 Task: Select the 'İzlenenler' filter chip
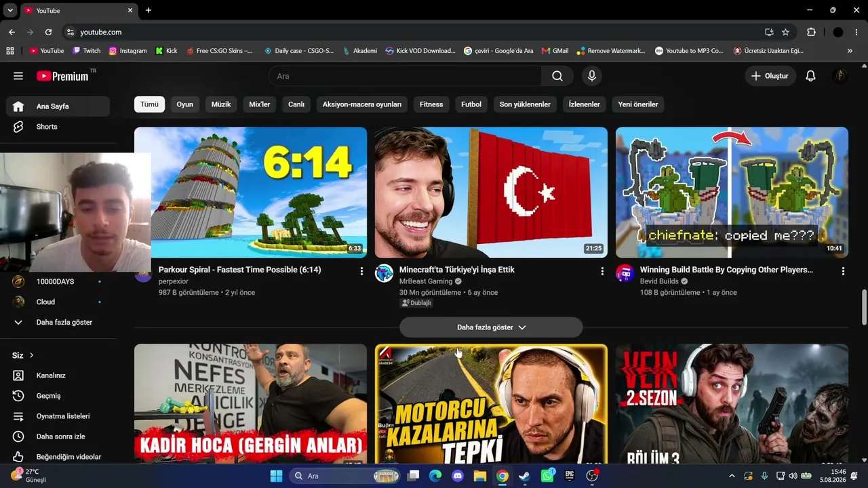coord(584,104)
